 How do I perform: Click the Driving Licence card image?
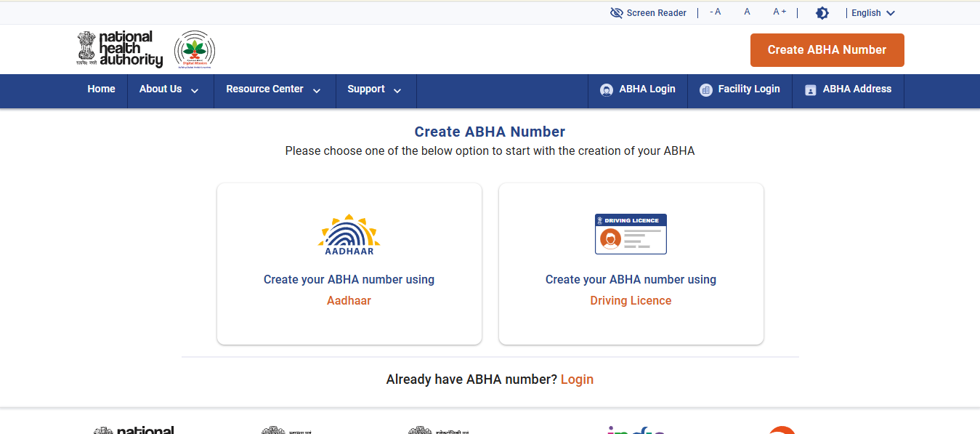tap(631, 233)
